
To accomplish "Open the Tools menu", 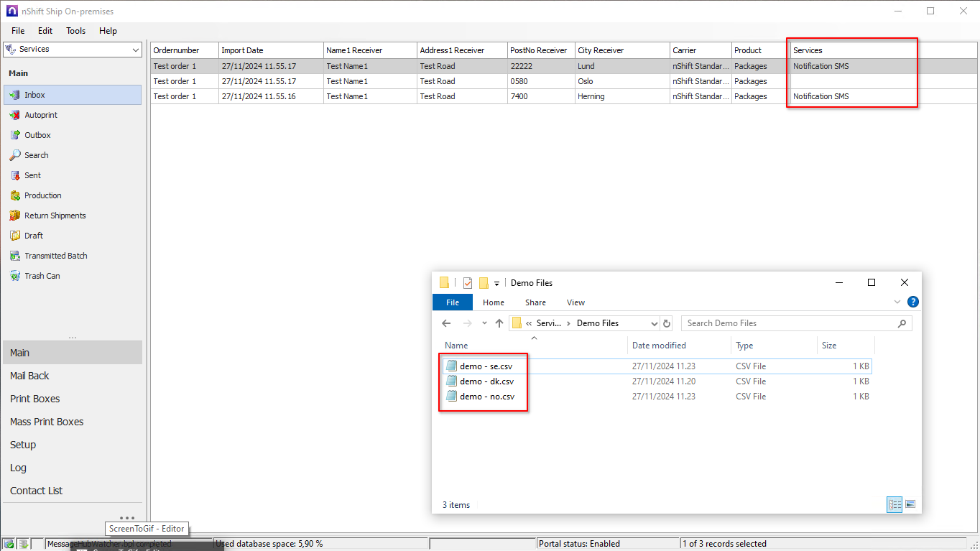I will tap(75, 31).
